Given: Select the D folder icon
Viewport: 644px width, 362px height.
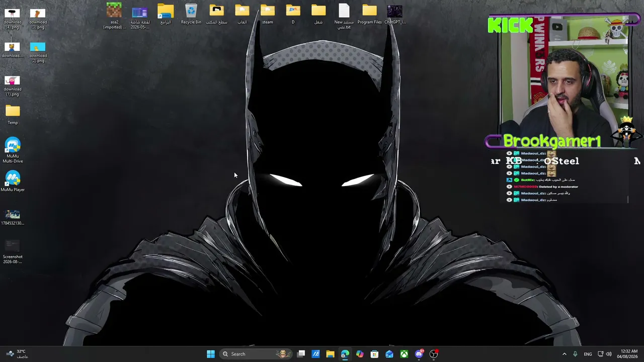Looking at the screenshot, I should [x=293, y=14].
